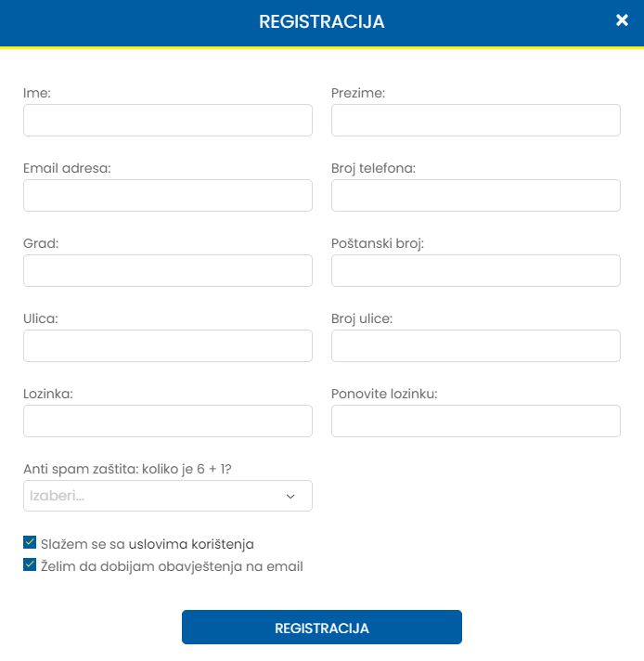The height and width of the screenshot is (661, 644).
Task: Click into the Broj telefona field
Action: (x=476, y=196)
